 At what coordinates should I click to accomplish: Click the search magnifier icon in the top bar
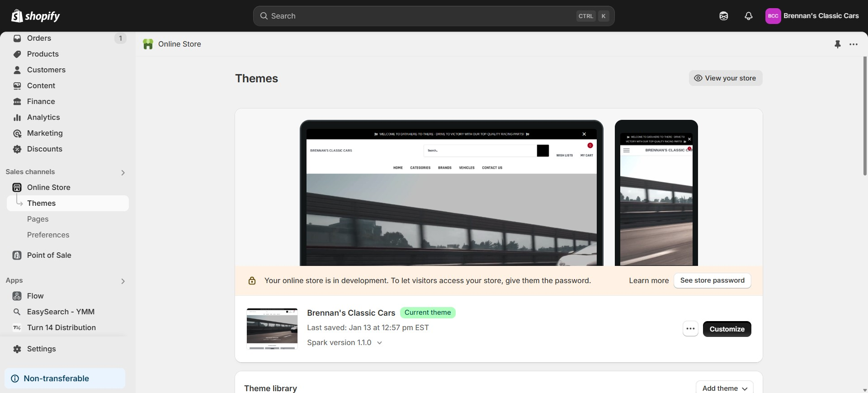point(264,16)
